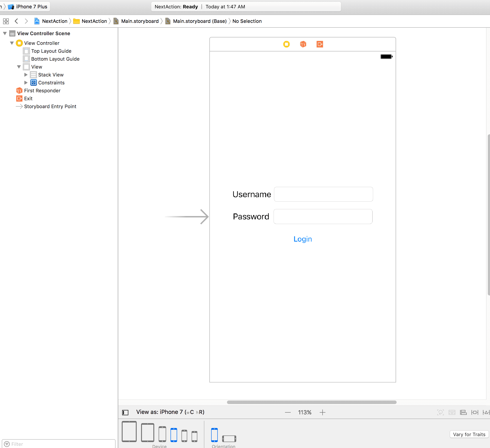
Task: Open the Resolve Auto Layout Issues tool
Action: (486, 412)
